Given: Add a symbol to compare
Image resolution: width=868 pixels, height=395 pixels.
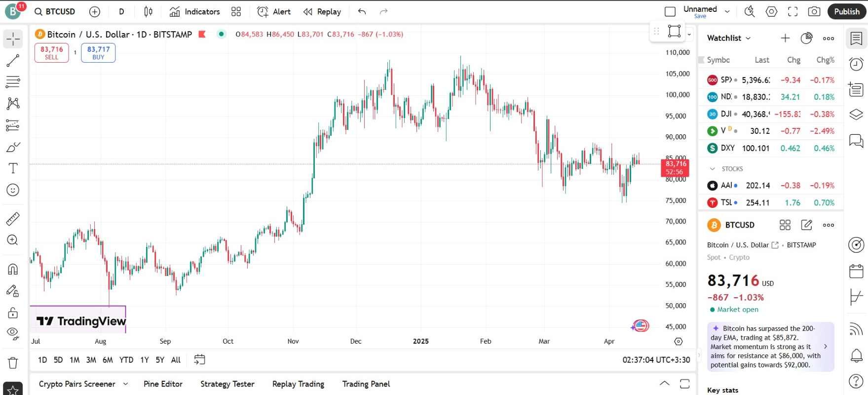Looking at the screenshot, I should (x=95, y=11).
